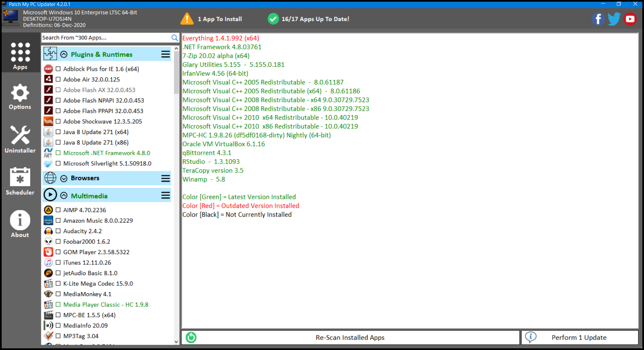
Task: Check the Audacity 2.4.2 checkbox
Action: (58, 231)
